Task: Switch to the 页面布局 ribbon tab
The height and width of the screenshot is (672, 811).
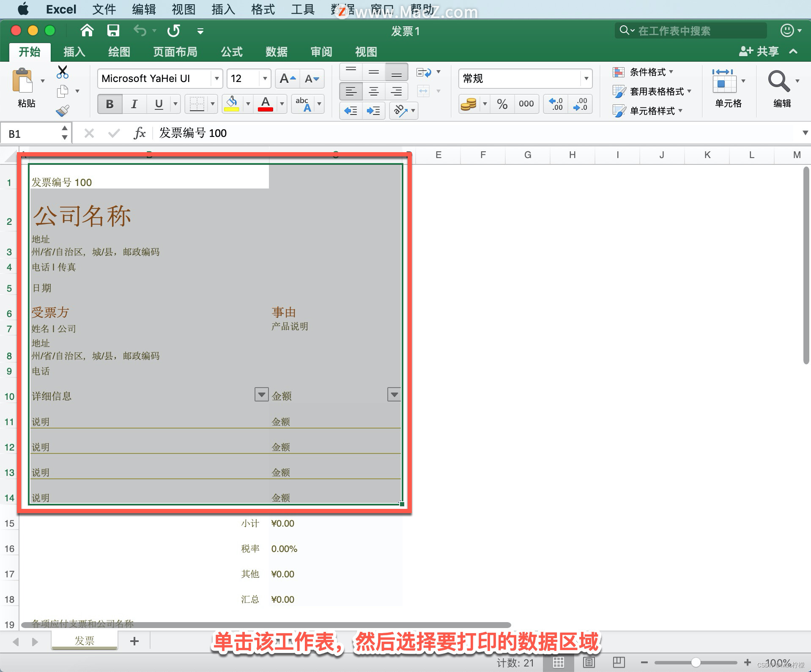Action: tap(175, 52)
